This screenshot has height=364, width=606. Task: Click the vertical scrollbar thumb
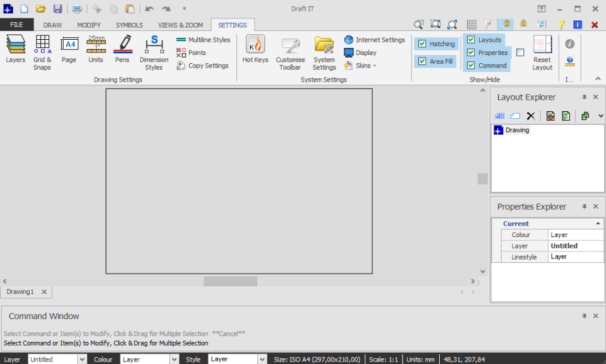pyautogui.click(x=482, y=179)
